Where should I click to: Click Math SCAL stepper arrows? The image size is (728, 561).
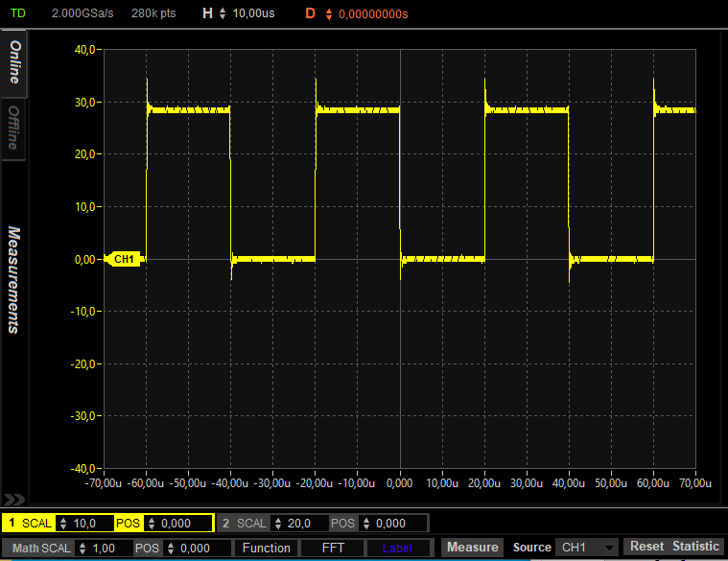point(82,548)
